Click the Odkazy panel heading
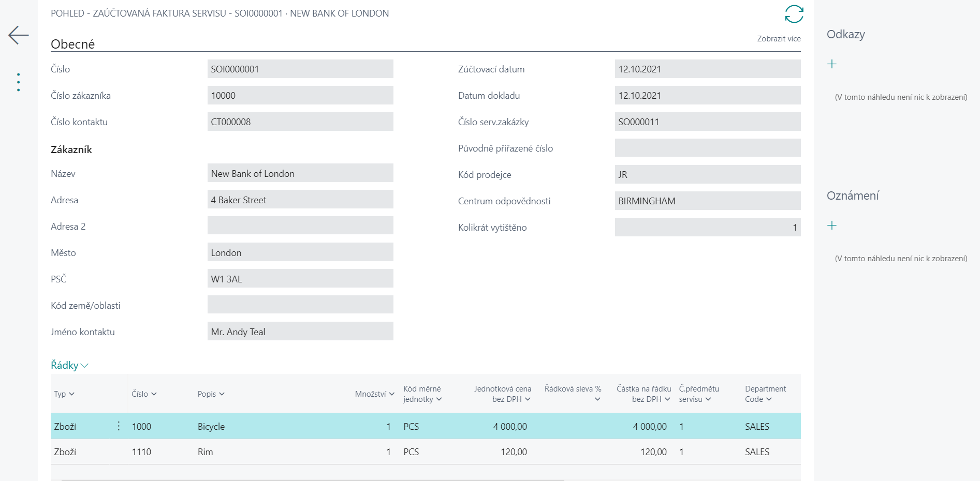This screenshot has width=980, height=481. pyautogui.click(x=845, y=34)
